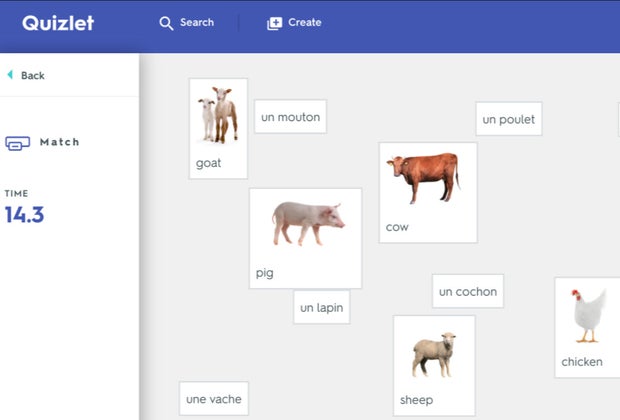Go back using the Back link
This screenshot has height=420, width=620.
[x=32, y=75]
